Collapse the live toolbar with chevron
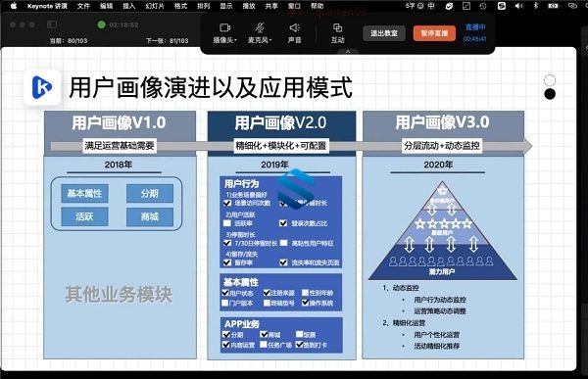 coord(348,51)
